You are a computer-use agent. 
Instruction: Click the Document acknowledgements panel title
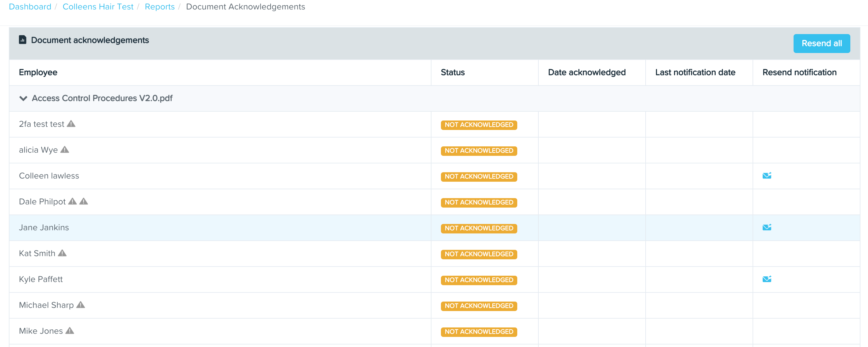click(90, 40)
